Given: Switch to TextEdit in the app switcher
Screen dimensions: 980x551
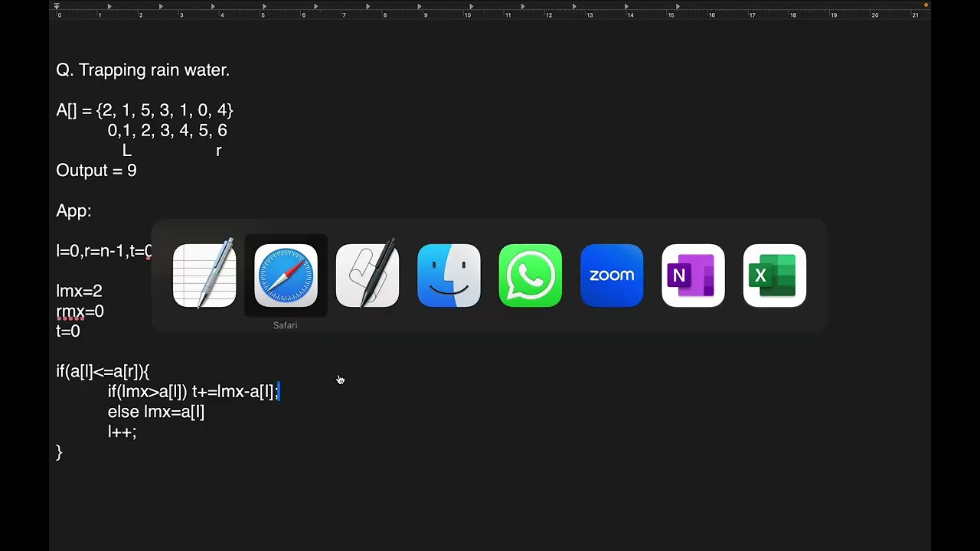Looking at the screenshot, I should 204,275.
